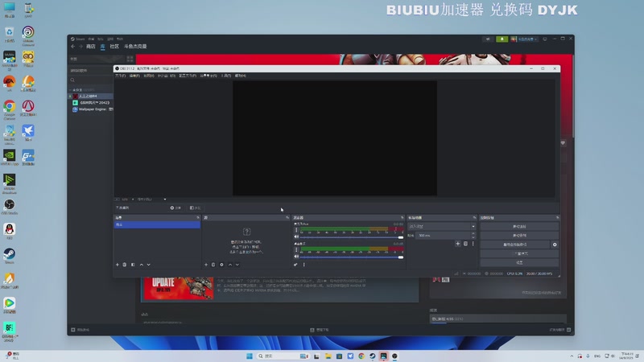Open Steam from taskbar
The width and height of the screenshot is (644, 362).
(x=373, y=356)
